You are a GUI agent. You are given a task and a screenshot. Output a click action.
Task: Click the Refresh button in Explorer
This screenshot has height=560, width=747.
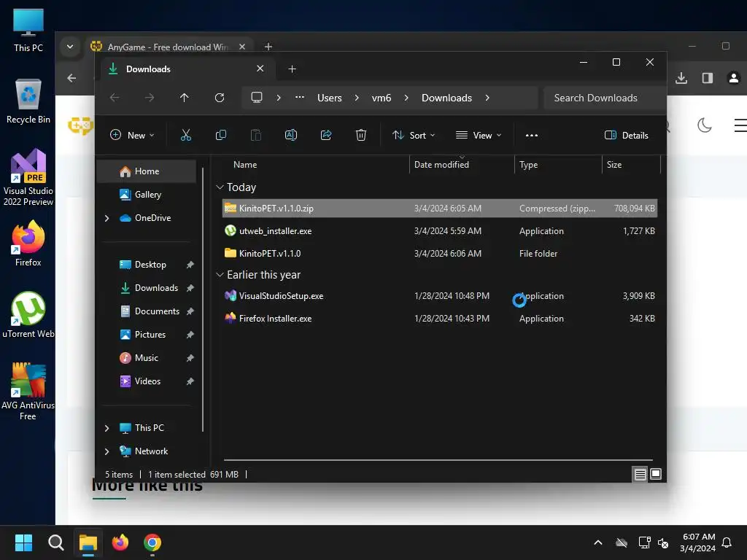pyautogui.click(x=219, y=98)
